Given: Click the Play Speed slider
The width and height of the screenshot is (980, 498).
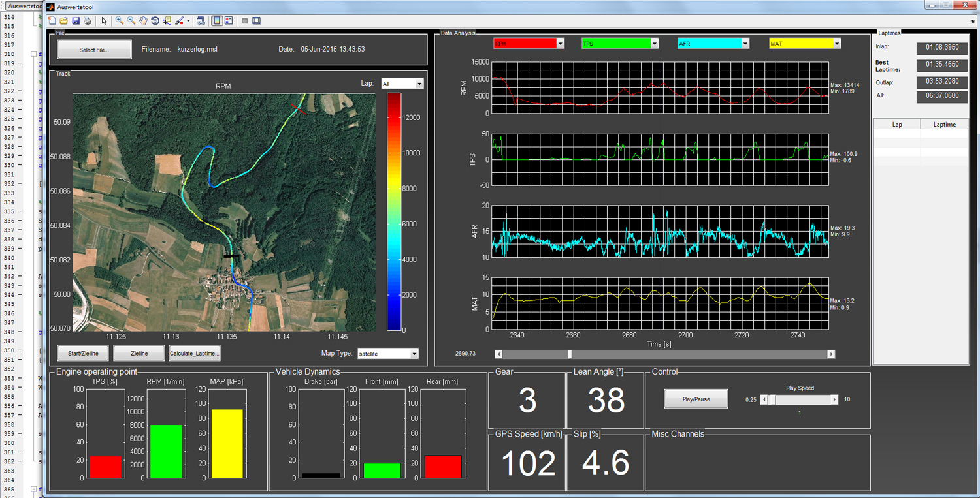Looking at the screenshot, I should 799,399.
